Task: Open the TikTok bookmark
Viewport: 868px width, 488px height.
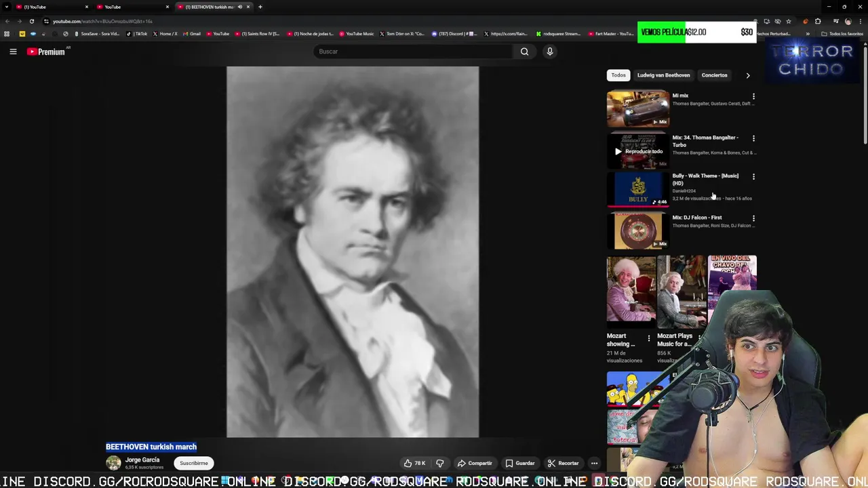Action: pyautogui.click(x=138, y=34)
